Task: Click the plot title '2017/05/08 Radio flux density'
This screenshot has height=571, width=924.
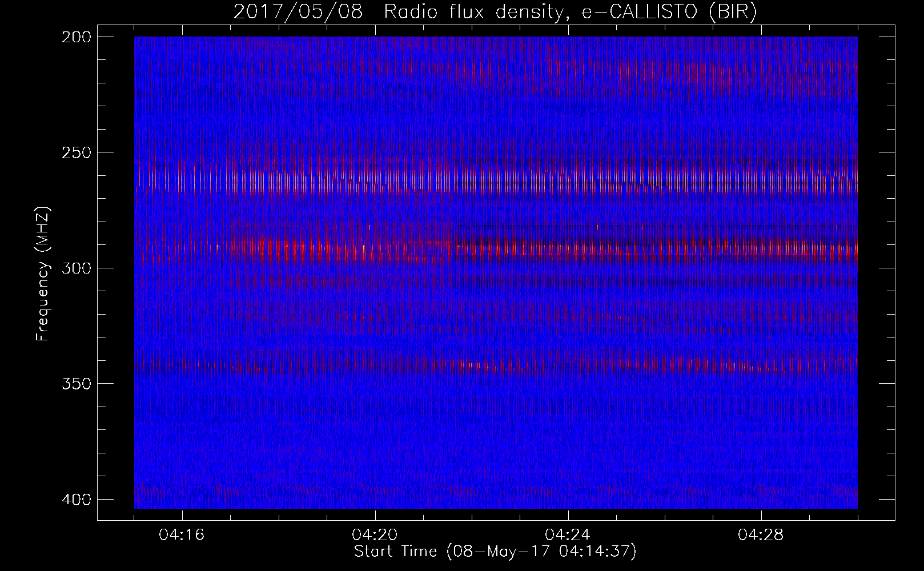Action: point(495,12)
